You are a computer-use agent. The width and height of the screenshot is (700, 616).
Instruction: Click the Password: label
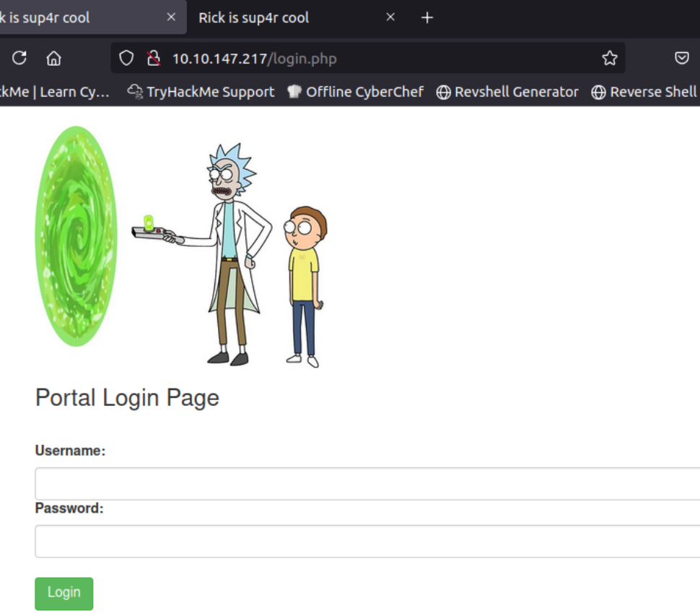pos(69,508)
